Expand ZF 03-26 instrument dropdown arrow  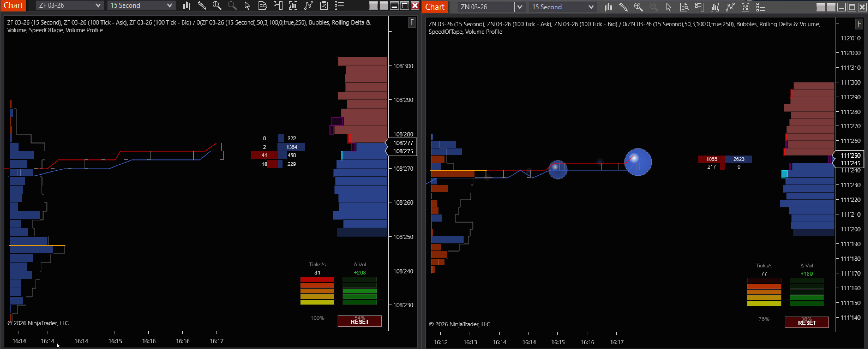point(98,5)
